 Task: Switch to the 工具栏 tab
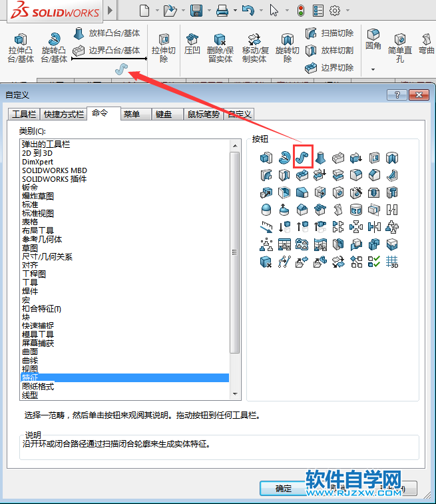(x=24, y=114)
